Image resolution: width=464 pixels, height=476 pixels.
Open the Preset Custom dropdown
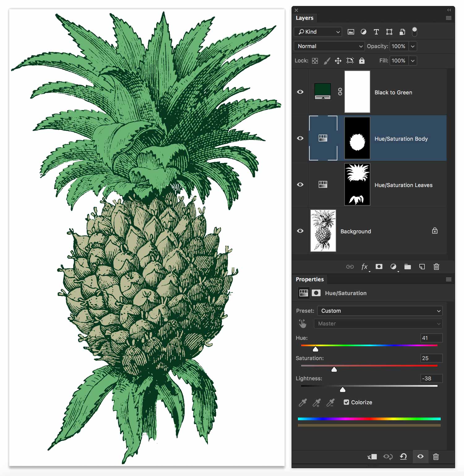pyautogui.click(x=380, y=311)
